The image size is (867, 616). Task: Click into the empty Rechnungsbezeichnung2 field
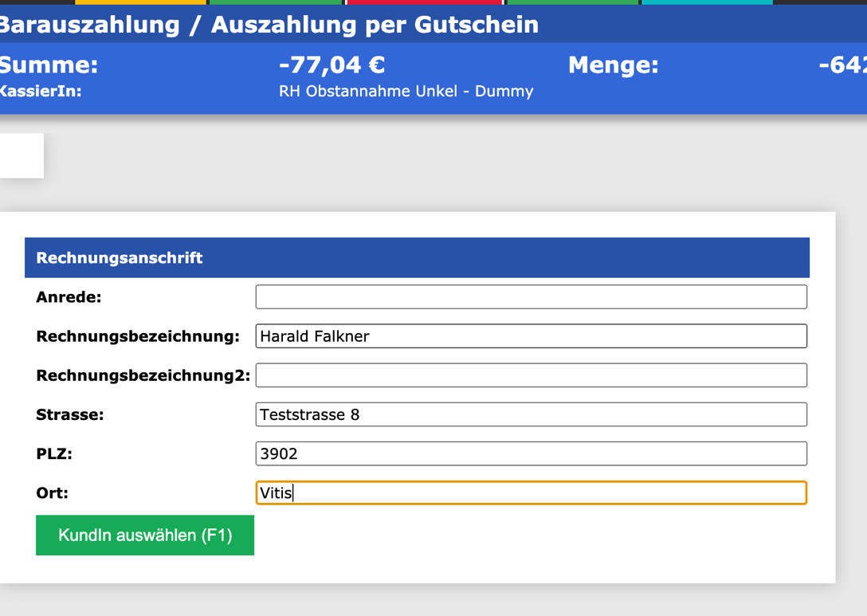pos(530,375)
